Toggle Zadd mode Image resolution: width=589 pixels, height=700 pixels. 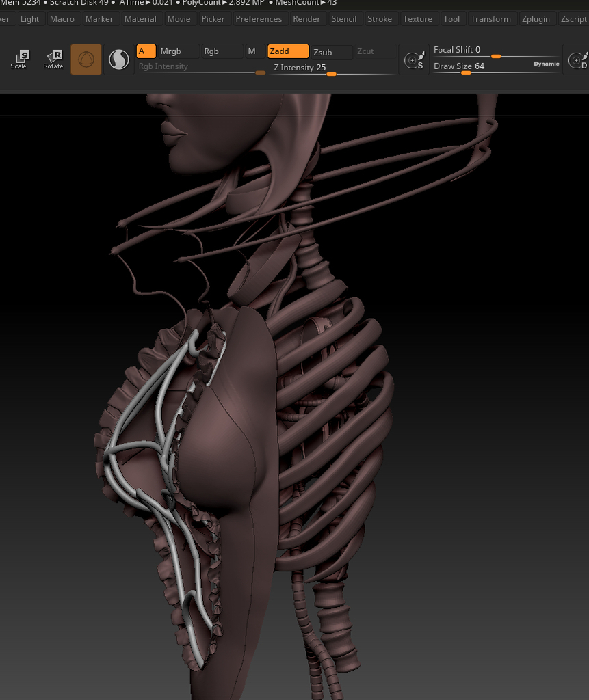(x=288, y=51)
